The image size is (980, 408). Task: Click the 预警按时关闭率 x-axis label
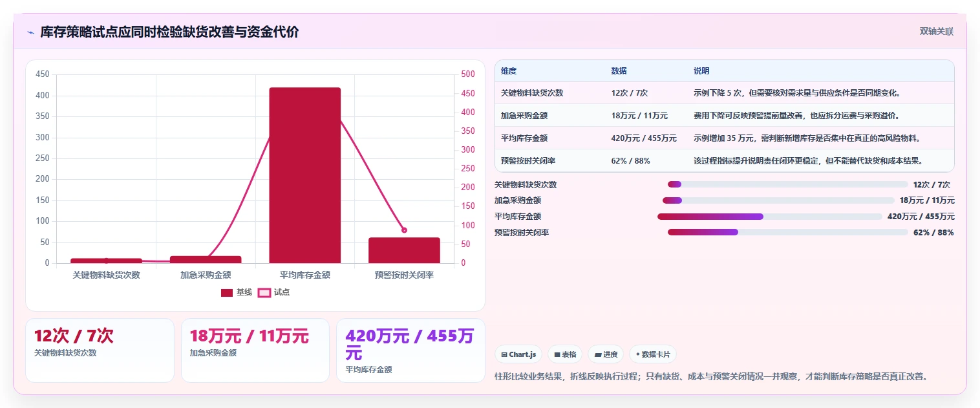click(x=404, y=275)
